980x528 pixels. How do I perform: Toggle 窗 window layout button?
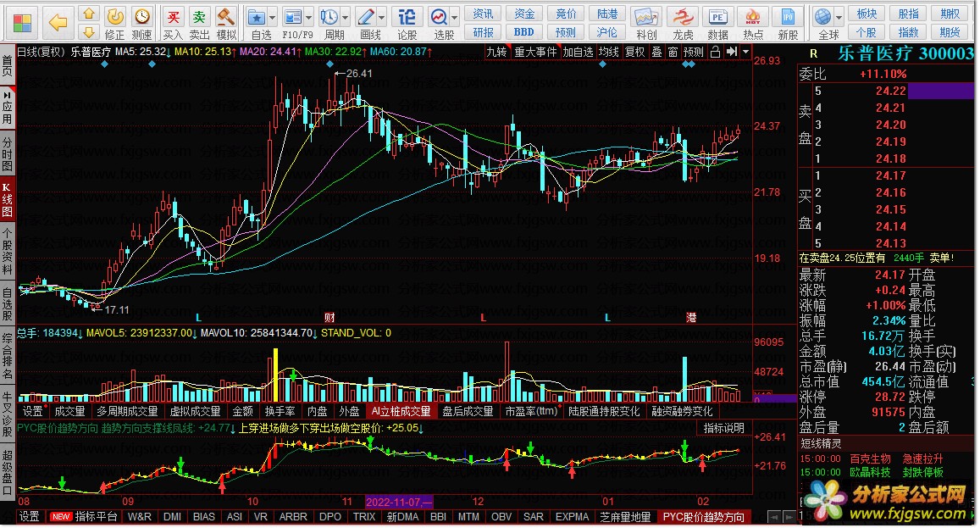coord(673,52)
